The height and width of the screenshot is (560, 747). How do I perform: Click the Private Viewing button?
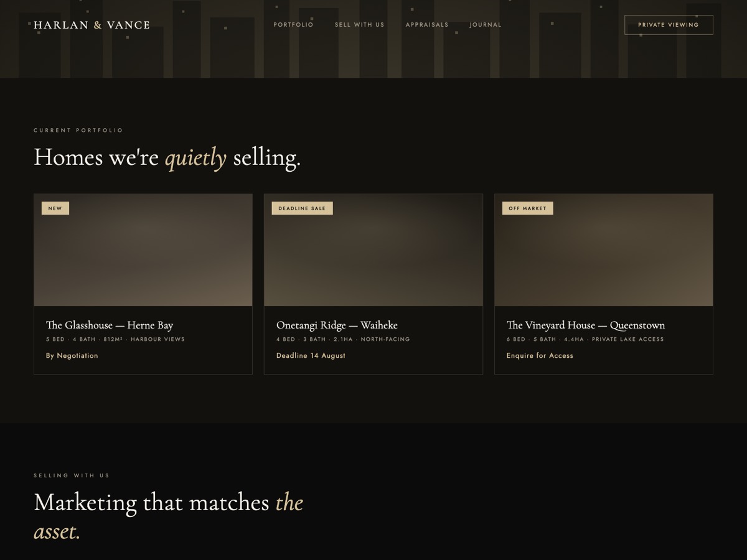point(669,25)
